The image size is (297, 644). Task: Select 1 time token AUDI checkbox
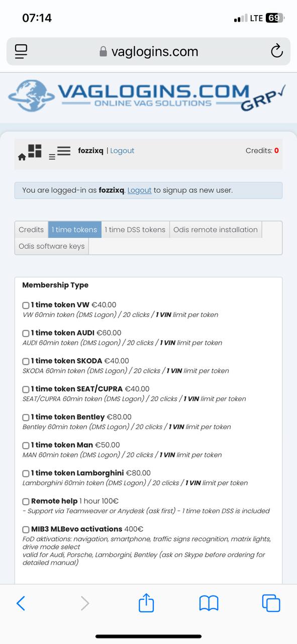tap(26, 333)
